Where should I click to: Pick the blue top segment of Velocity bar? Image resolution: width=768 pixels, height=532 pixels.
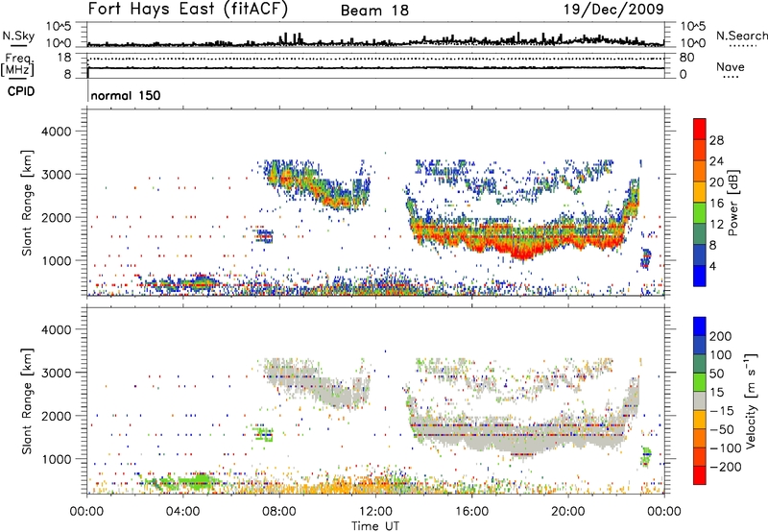click(700, 326)
